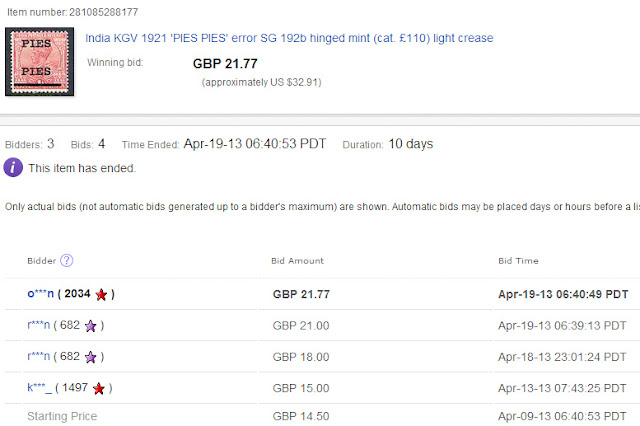Click bid time 'Apr-13-13 07:43:25 PDT'
This screenshot has height=426, width=640.
tap(562, 388)
